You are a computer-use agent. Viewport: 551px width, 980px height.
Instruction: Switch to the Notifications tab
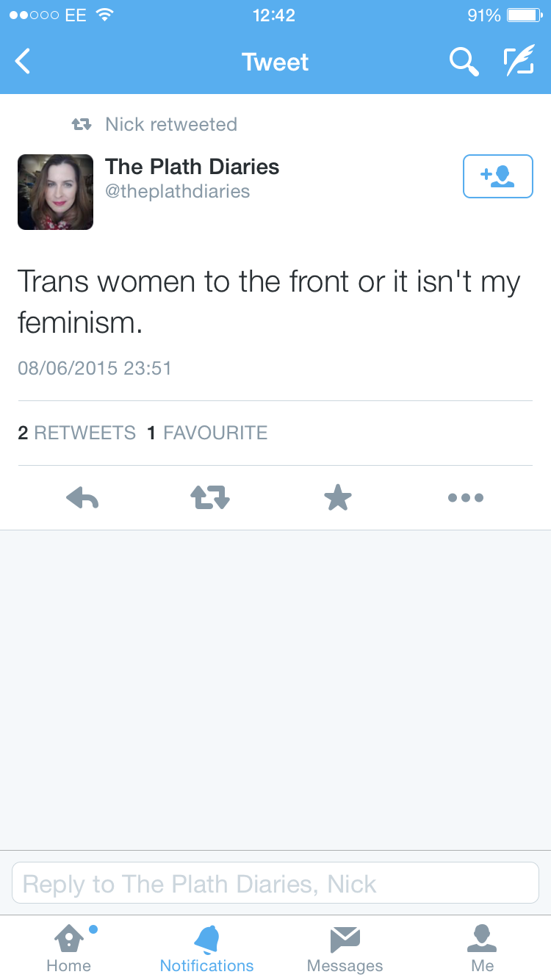[x=206, y=948]
